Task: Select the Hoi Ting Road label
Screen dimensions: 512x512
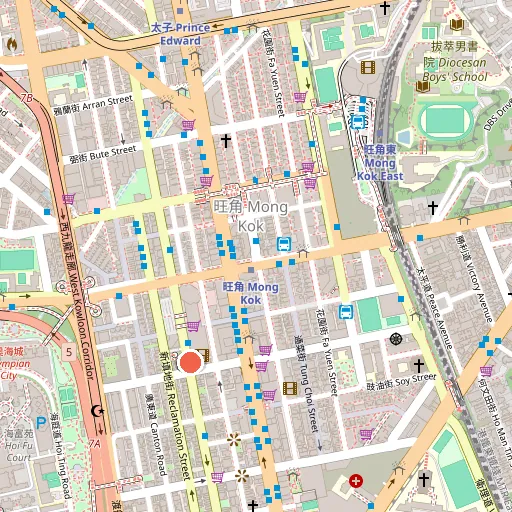Action: [61, 456]
